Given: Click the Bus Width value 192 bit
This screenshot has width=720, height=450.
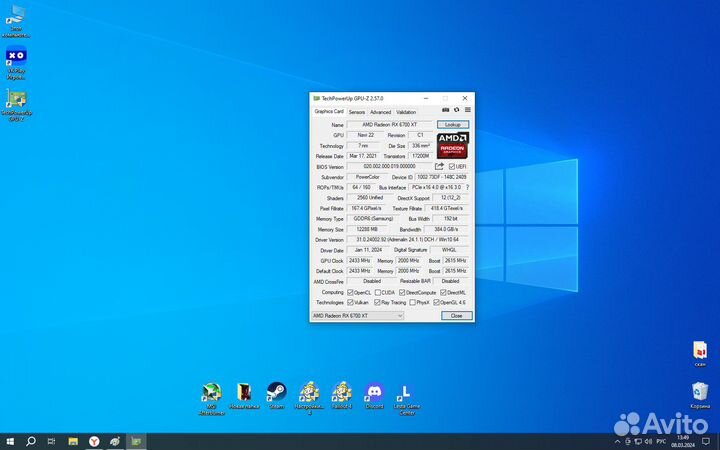Looking at the screenshot, I should (x=450, y=219).
